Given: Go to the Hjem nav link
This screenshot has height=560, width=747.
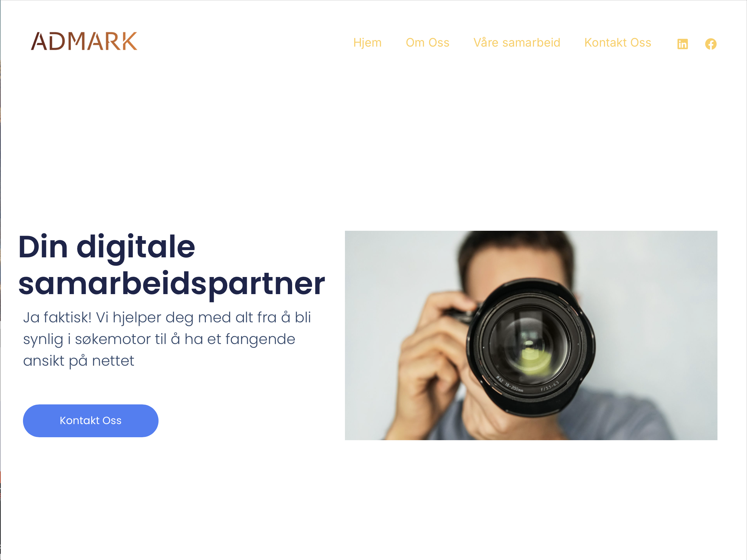Looking at the screenshot, I should coord(367,43).
